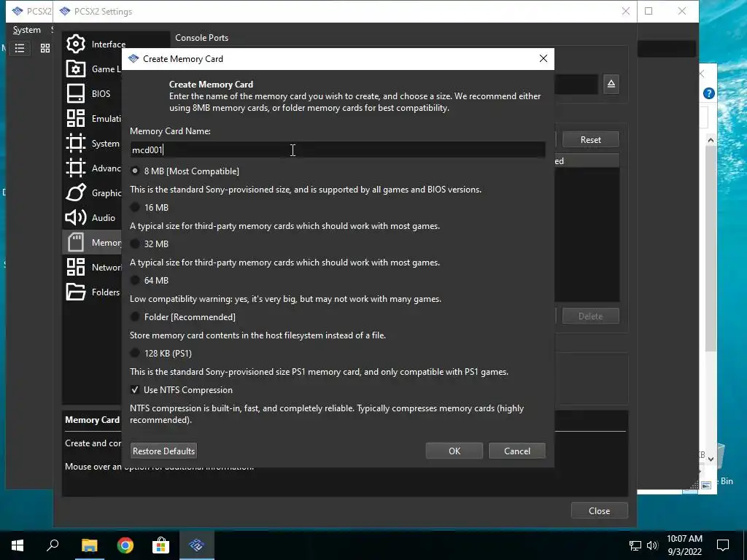This screenshot has width=747, height=560.
Task: Launch Google Chrome from the taskbar
Action: pos(125,545)
